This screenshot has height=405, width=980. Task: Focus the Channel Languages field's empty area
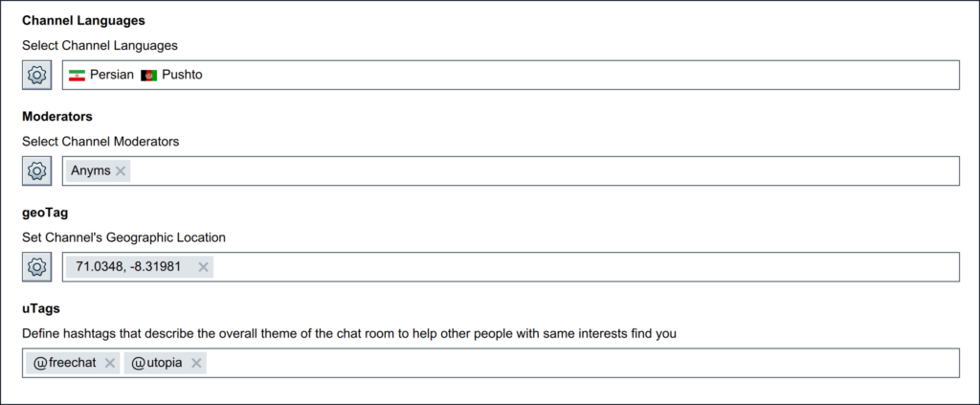pyautogui.click(x=574, y=75)
